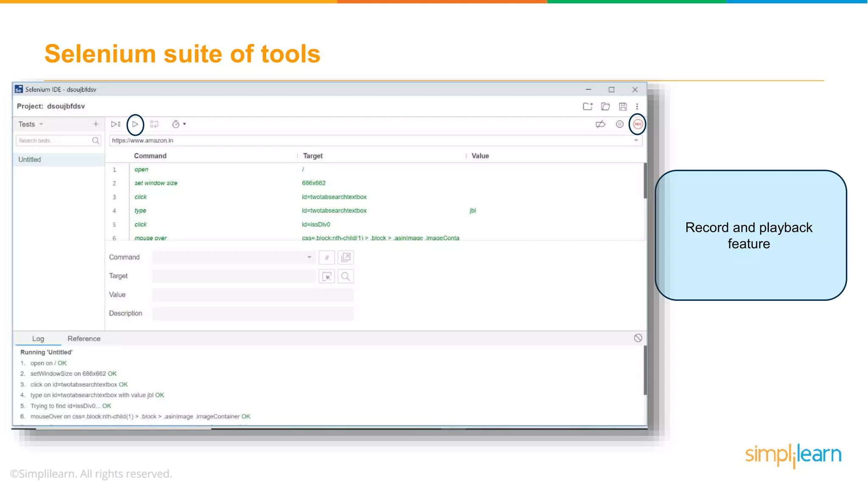Clear the log with the circle-slash icon
Screen dimensions: 868x488
click(638, 338)
